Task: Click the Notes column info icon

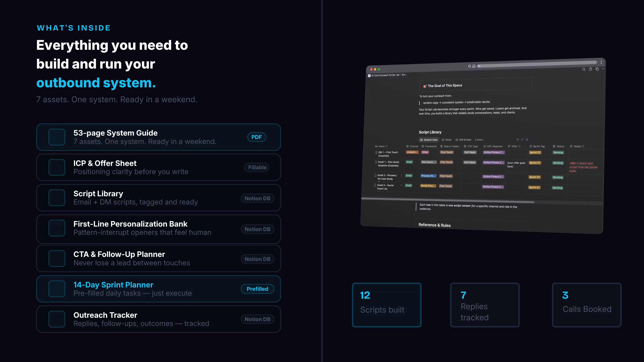Action: (x=583, y=146)
